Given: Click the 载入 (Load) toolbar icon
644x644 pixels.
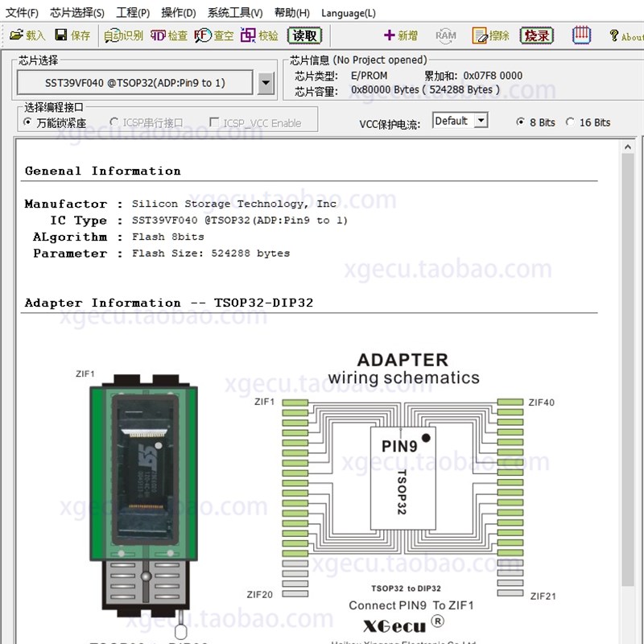Looking at the screenshot, I should click(27, 35).
